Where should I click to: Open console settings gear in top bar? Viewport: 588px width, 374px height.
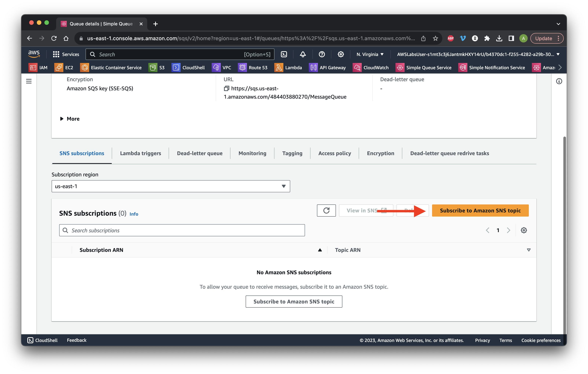point(341,54)
